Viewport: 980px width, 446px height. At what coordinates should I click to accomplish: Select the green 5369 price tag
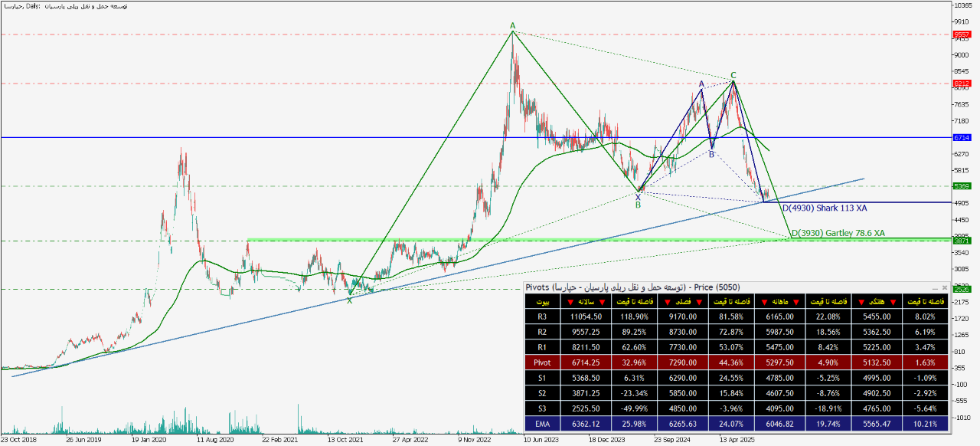pyautogui.click(x=962, y=186)
